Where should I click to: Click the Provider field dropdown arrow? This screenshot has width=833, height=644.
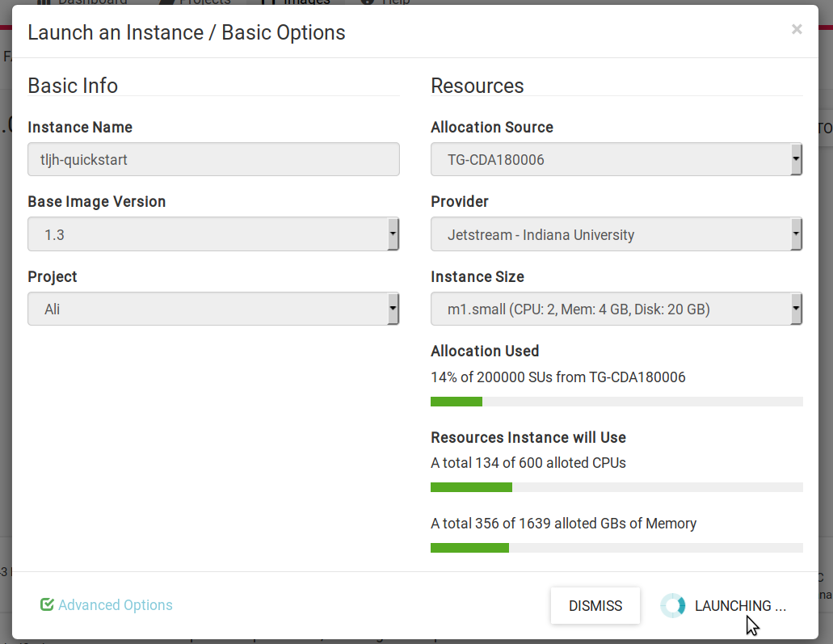tap(796, 234)
